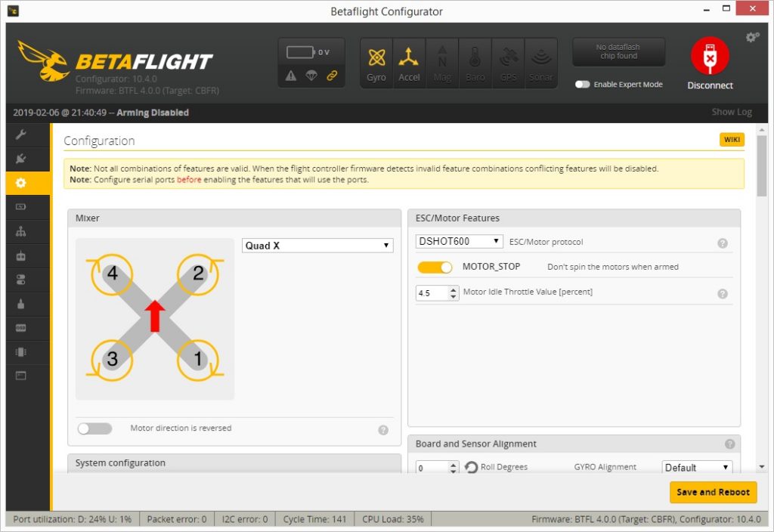Open the Receiver tab with transmitter icon

point(20,255)
